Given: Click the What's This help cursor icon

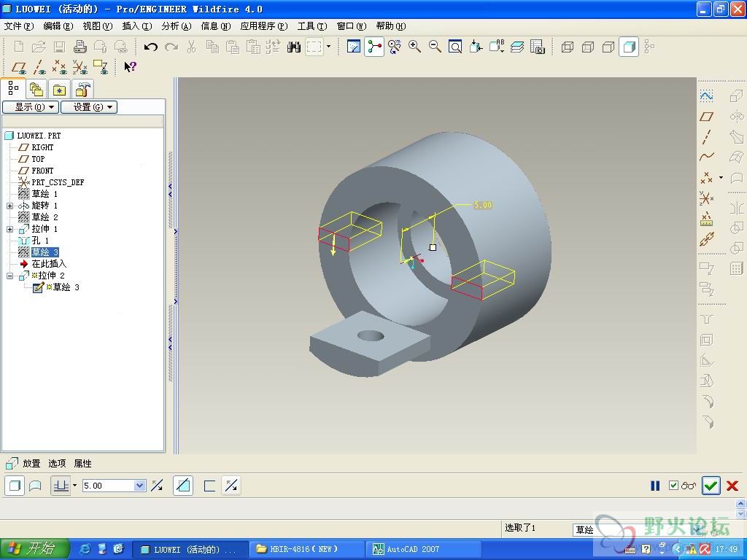Looking at the screenshot, I should (x=130, y=66).
